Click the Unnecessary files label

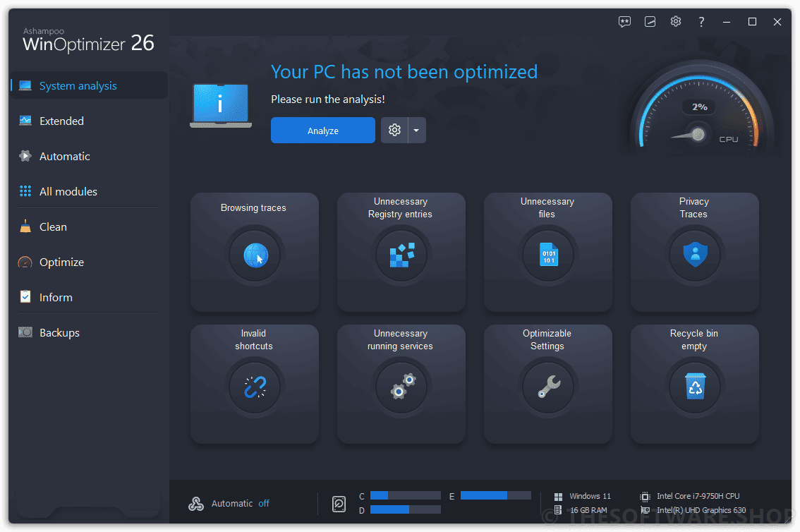click(x=547, y=207)
